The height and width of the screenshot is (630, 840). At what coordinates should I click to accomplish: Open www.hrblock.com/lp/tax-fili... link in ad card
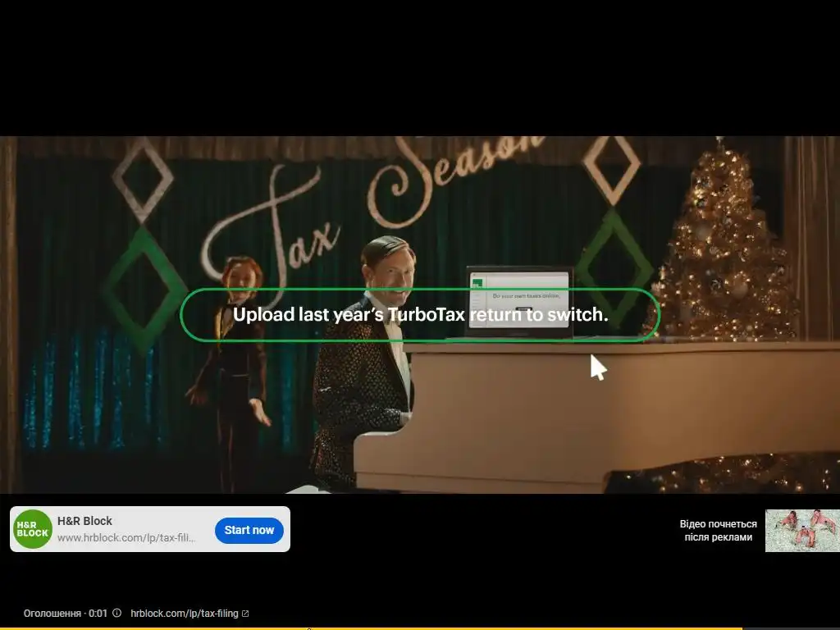click(126, 538)
